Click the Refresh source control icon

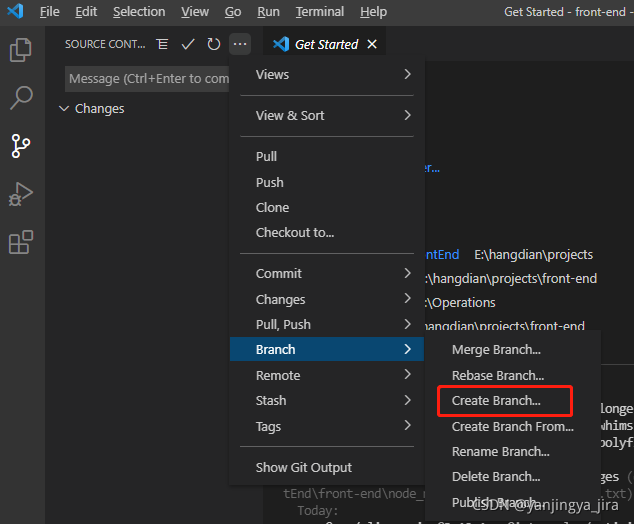click(213, 44)
